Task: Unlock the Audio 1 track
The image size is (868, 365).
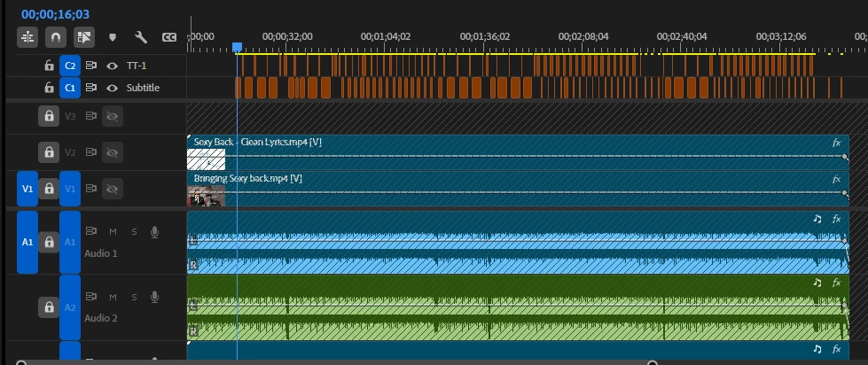Action: point(49,242)
